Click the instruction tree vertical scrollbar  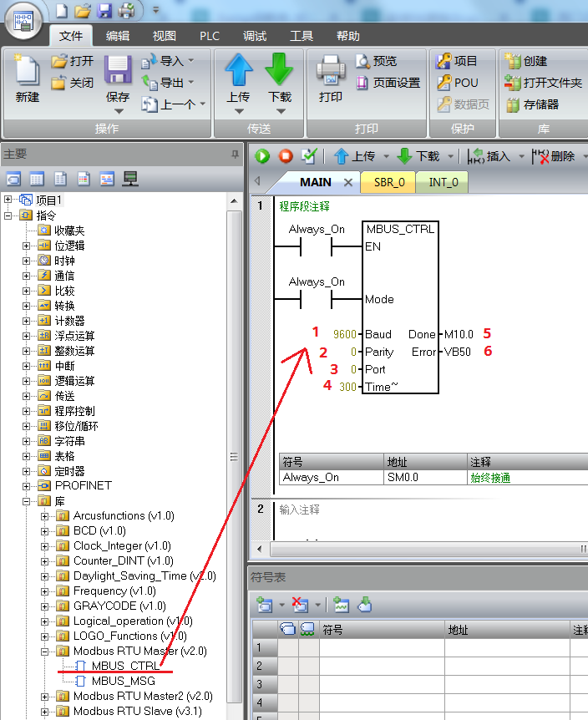point(234,458)
